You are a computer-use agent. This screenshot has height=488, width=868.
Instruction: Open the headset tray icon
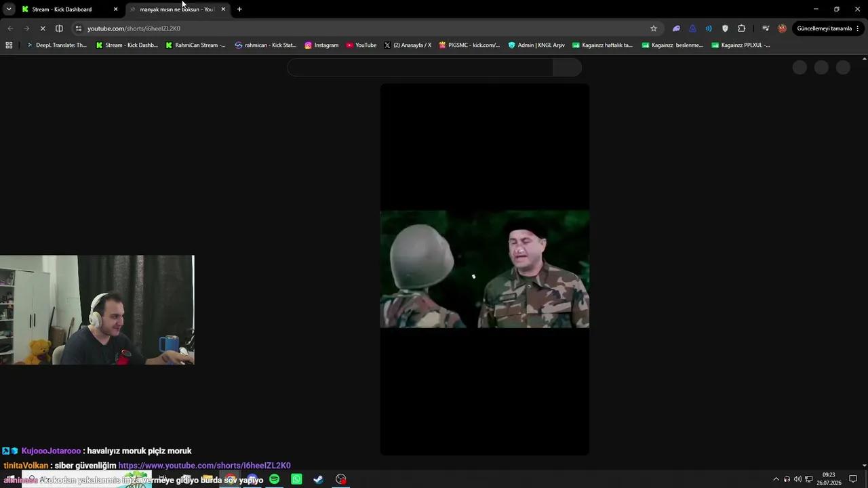point(787,479)
